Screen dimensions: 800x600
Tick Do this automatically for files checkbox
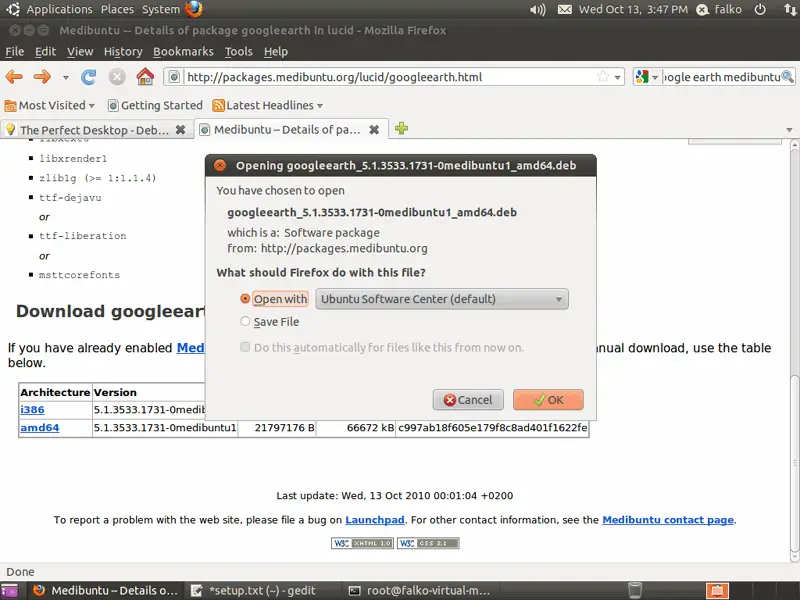click(245, 347)
